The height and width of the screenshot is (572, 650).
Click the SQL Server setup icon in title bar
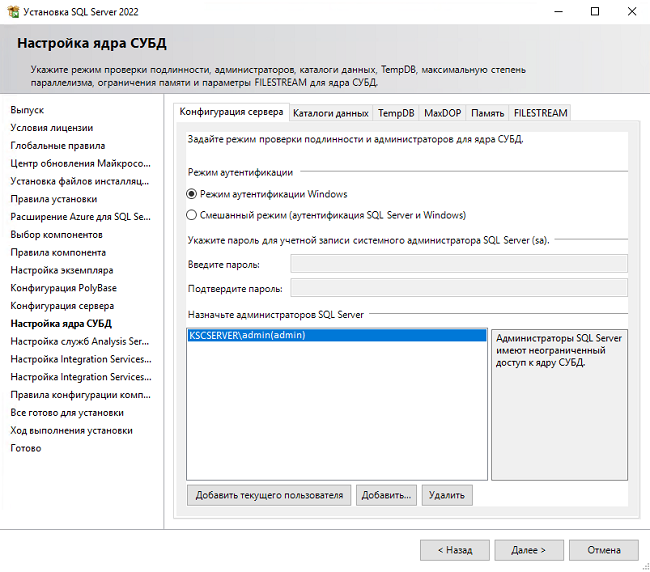pos(13,12)
